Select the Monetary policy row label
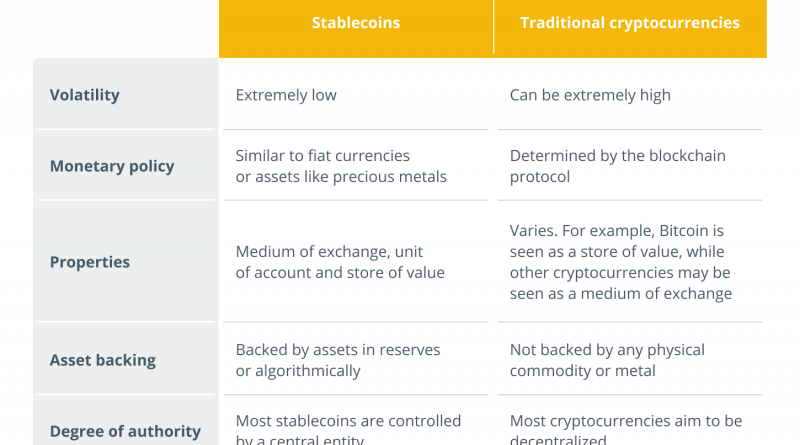The height and width of the screenshot is (445, 800). 112,166
